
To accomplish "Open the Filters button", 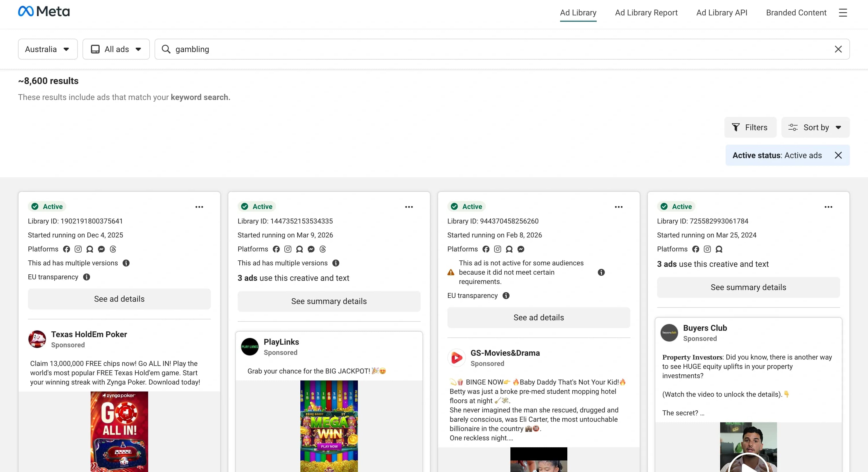I will point(750,127).
